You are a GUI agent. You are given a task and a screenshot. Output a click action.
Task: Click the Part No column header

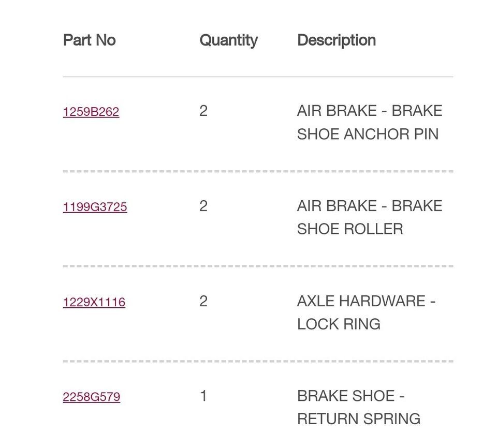89,40
